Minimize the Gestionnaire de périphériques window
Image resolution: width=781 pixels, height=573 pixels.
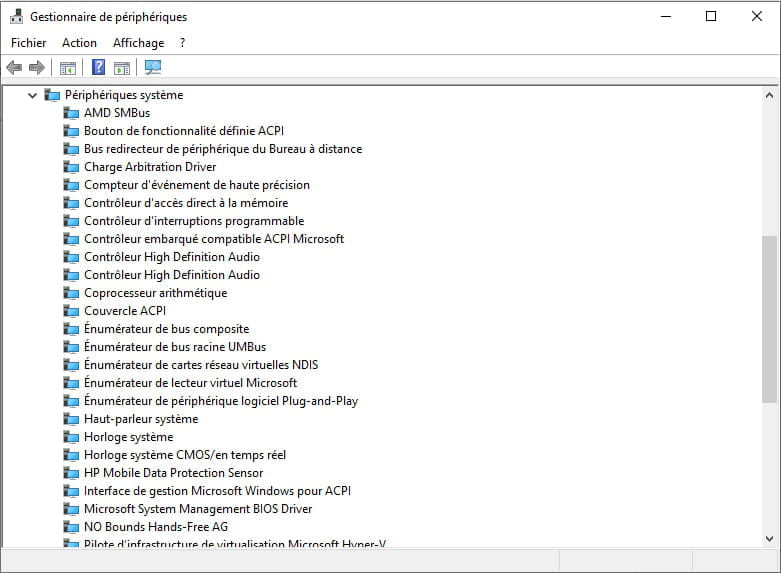pyautogui.click(x=666, y=16)
